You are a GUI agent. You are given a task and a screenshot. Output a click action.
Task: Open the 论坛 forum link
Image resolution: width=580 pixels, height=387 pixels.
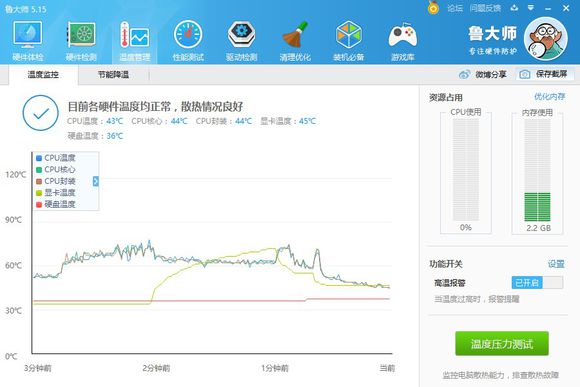tap(455, 8)
